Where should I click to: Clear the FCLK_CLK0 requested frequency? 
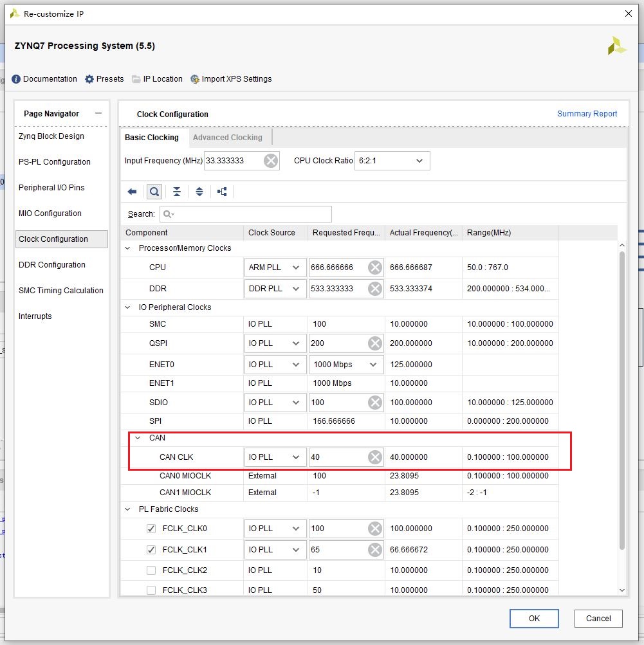(x=375, y=529)
